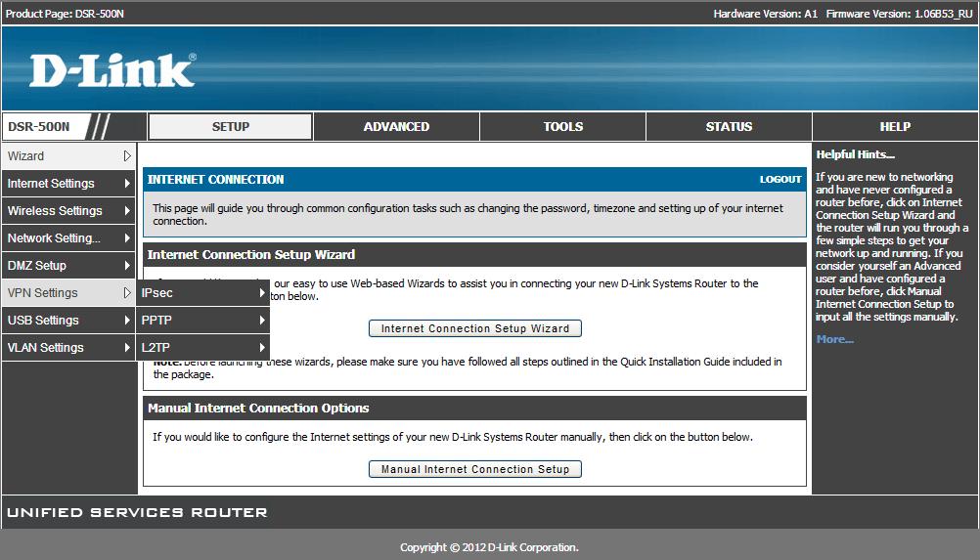Expand the USB Settings arrow
The height and width of the screenshot is (560, 980).
(127, 321)
